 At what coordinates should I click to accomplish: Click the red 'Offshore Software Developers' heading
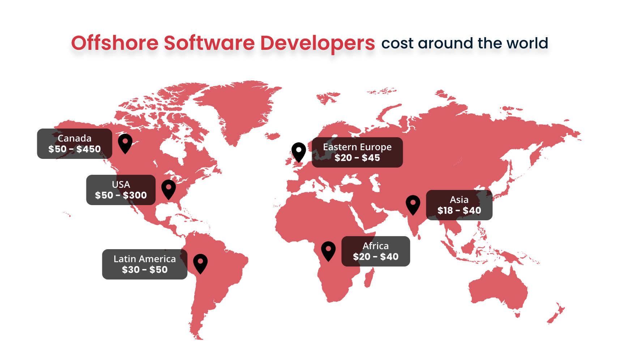point(223,43)
